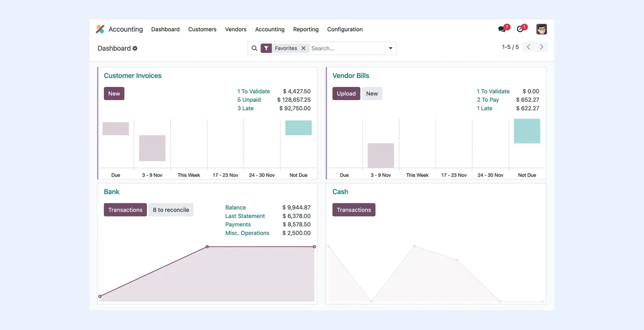Open Vendor Bills card title

click(x=351, y=76)
